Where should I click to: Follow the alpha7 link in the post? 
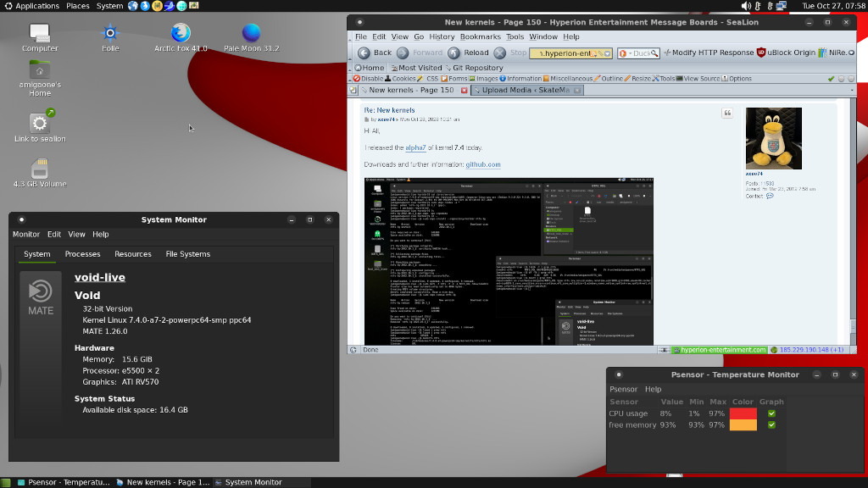pos(415,147)
